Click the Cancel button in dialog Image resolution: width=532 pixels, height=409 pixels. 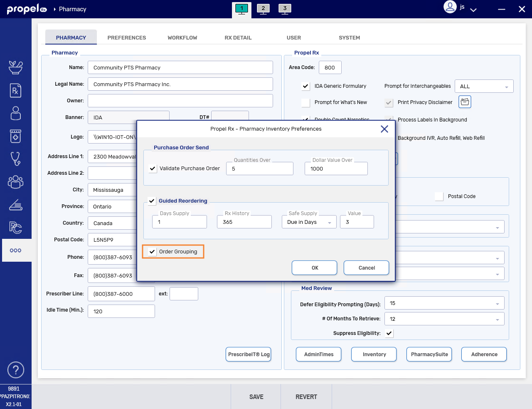coord(366,268)
